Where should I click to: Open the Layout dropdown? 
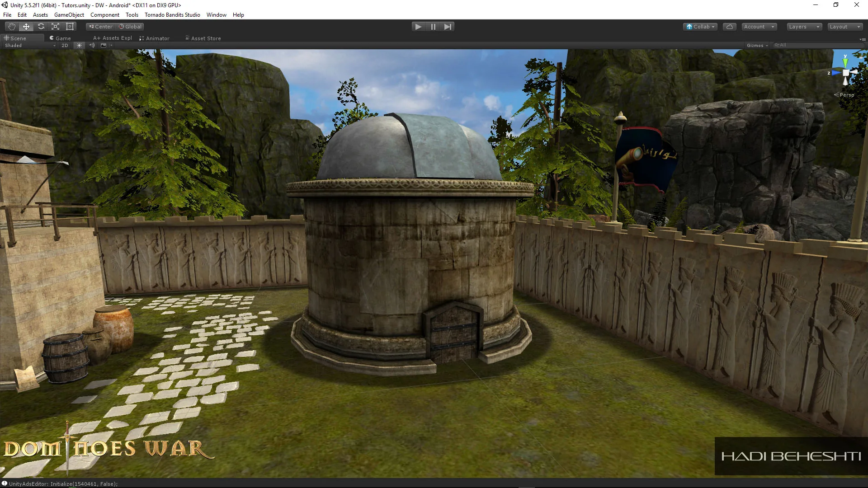pos(845,27)
